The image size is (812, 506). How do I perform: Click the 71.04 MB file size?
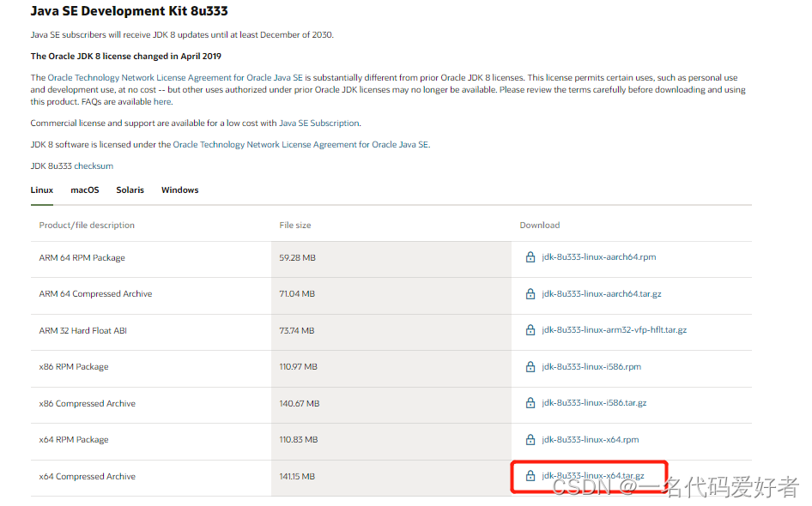click(297, 294)
